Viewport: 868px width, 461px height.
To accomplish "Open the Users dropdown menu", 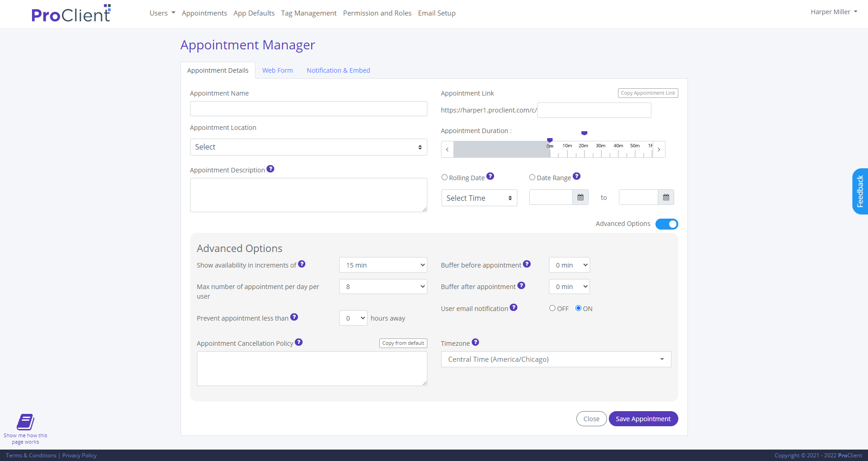I will click(x=162, y=13).
